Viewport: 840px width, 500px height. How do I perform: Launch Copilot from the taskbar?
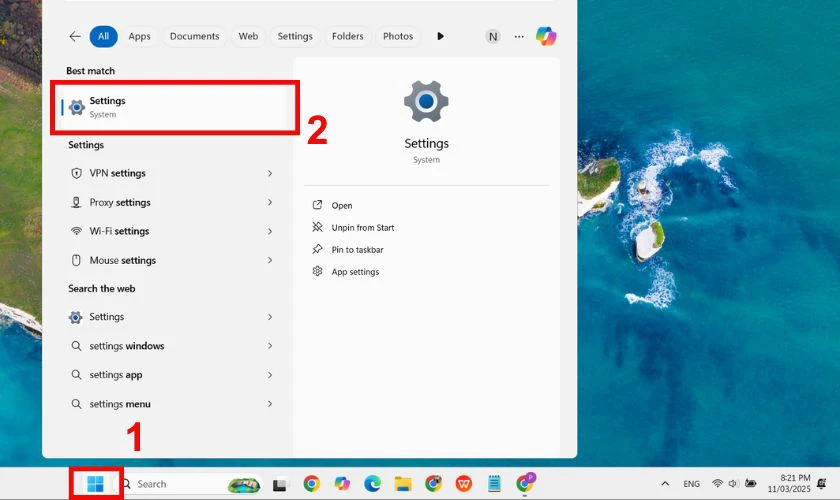click(342, 484)
